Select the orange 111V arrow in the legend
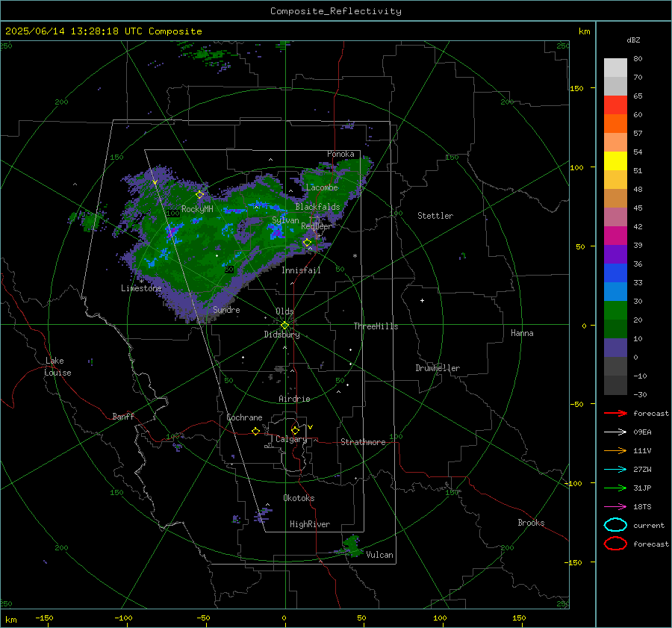This screenshot has height=628, width=672. (x=615, y=450)
